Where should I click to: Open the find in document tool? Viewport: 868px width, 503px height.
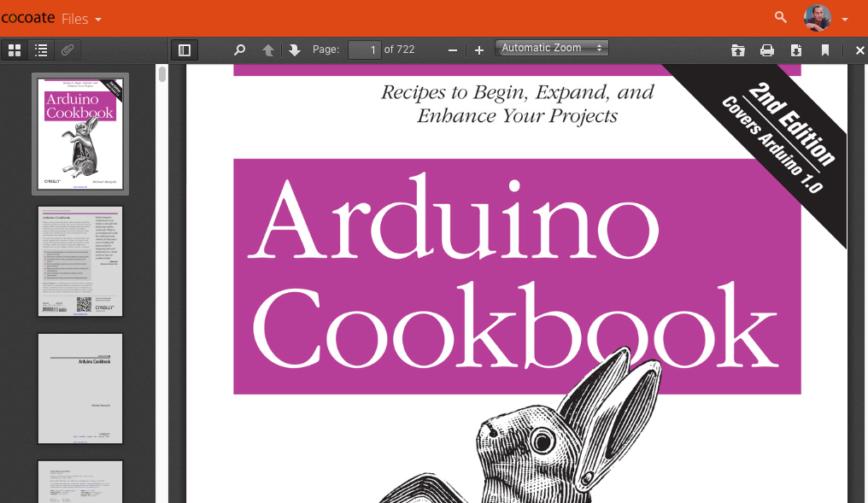[239, 50]
